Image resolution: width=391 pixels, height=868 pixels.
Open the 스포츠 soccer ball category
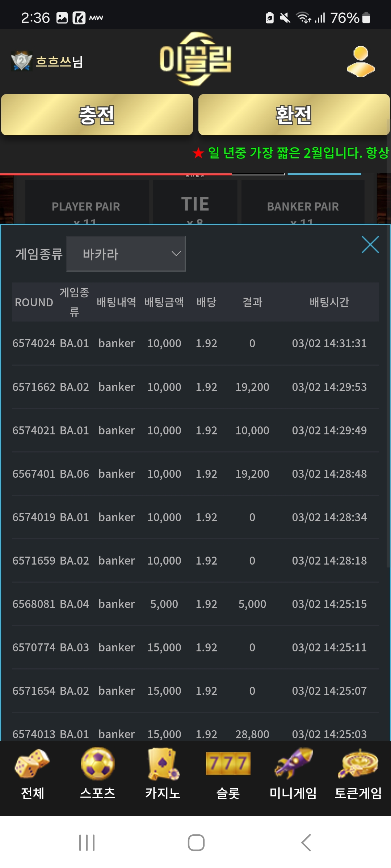98,774
